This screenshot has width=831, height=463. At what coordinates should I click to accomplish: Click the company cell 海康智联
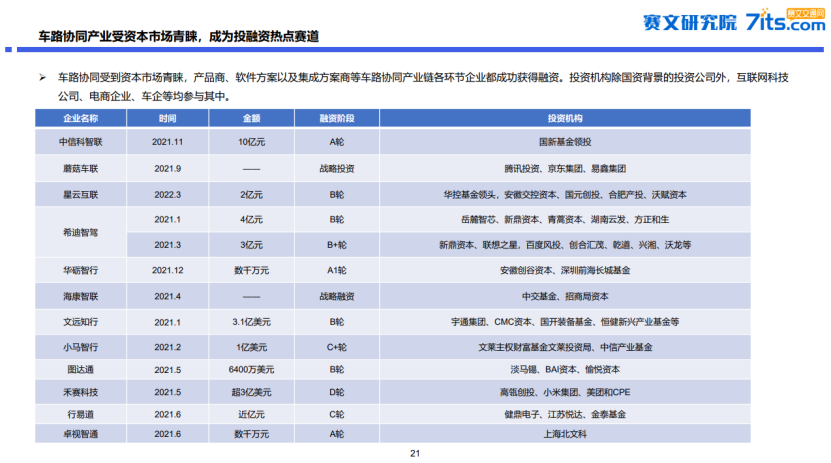click(81, 296)
